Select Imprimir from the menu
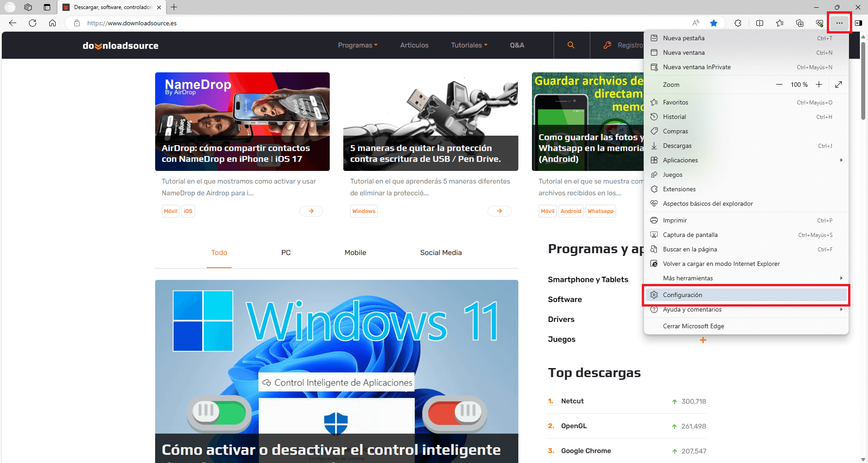This screenshot has height=463, width=868. point(746,220)
